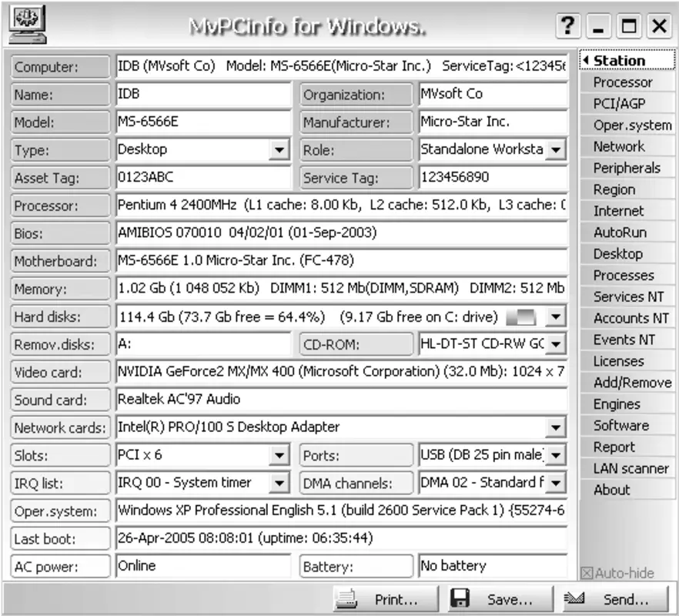
Task: Click the Remov.disks field showing A:
Action: pyautogui.click(x=203, y=344)
